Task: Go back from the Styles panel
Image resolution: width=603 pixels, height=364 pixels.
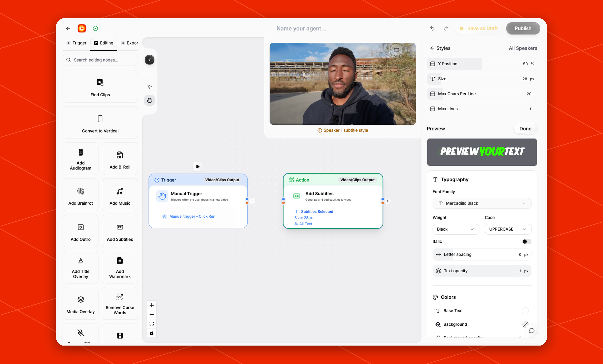Action: click(432, 48)
